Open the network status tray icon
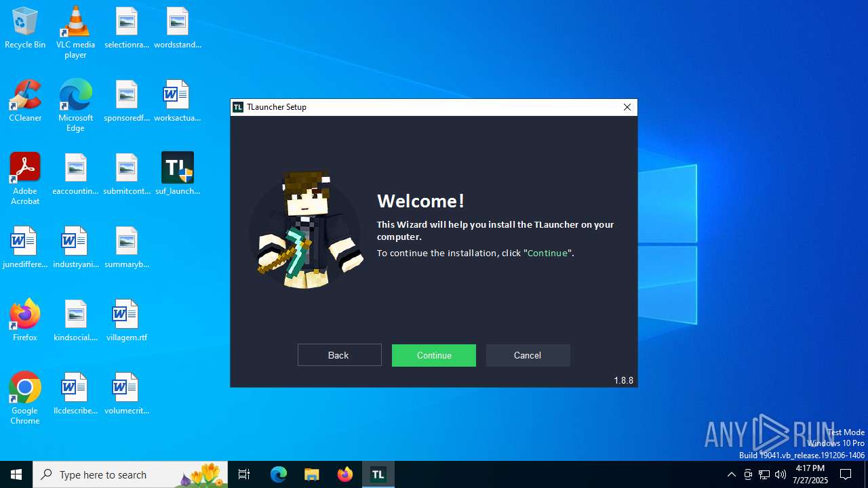This screenshot has height=488, width=868. [x=764, y=474]
